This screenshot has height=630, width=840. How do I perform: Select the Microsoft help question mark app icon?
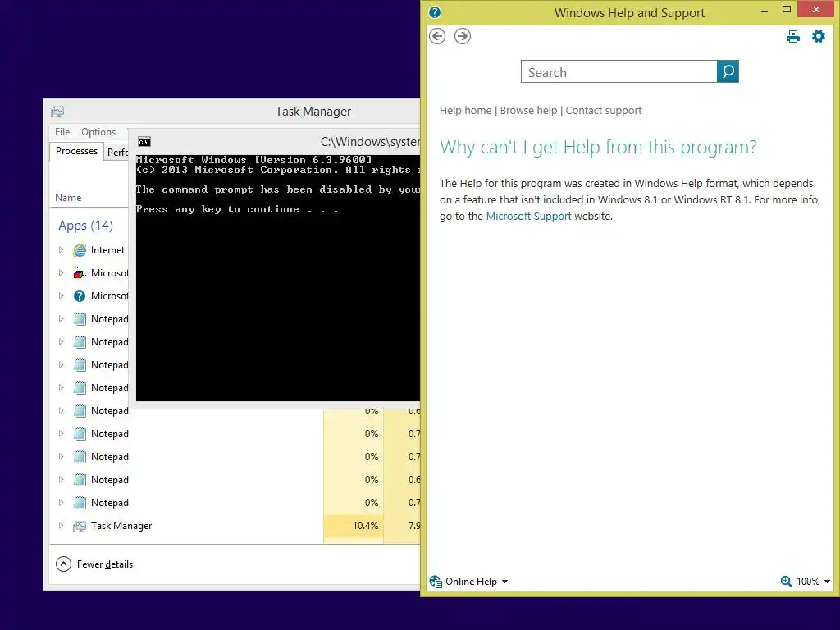pos(80,296)
